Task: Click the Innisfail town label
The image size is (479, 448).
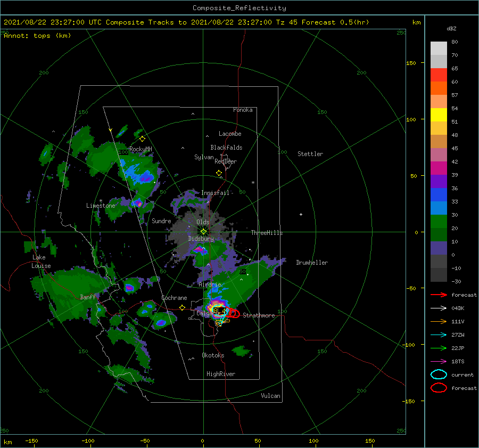Action: [215, 193]
